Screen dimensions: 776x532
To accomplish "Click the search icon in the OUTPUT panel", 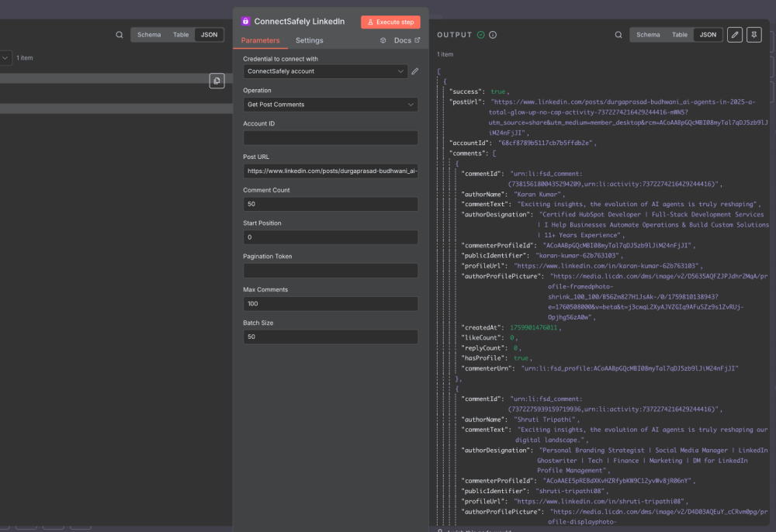I will click(618, 34).
